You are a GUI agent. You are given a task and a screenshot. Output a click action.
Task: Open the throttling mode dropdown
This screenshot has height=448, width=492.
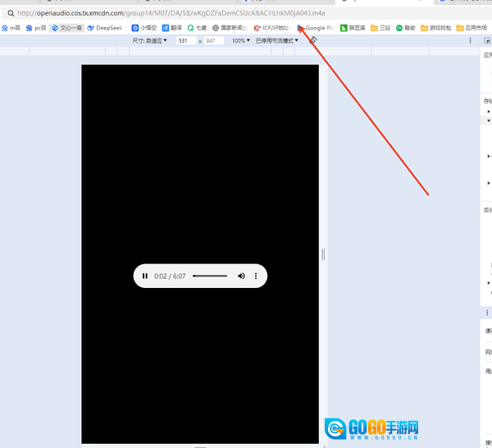277,40
